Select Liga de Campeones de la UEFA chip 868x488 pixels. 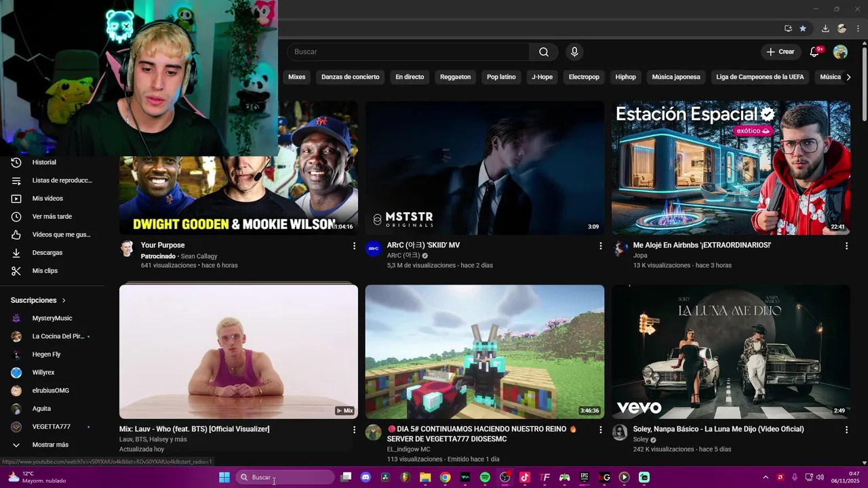coord(759,77)
